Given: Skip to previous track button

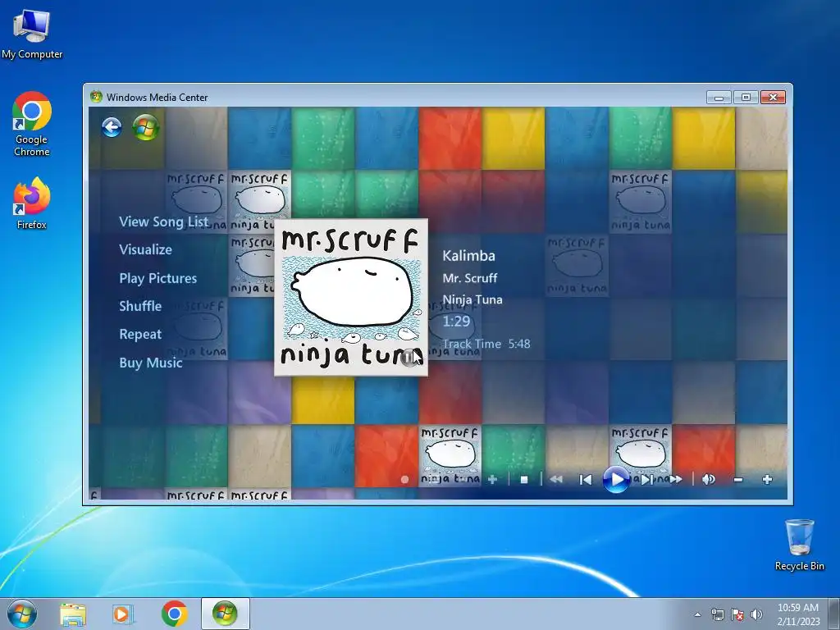Looking at the screenshot, I should (x=585, y=479).
